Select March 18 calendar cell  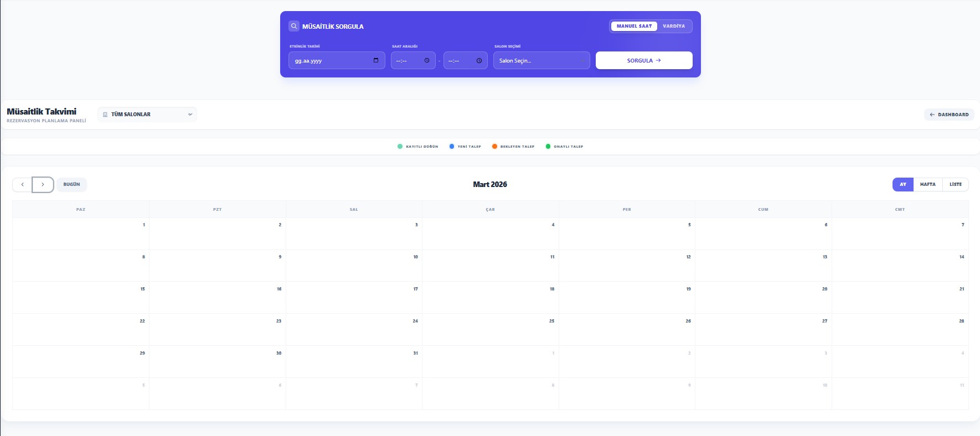[490, 299]
